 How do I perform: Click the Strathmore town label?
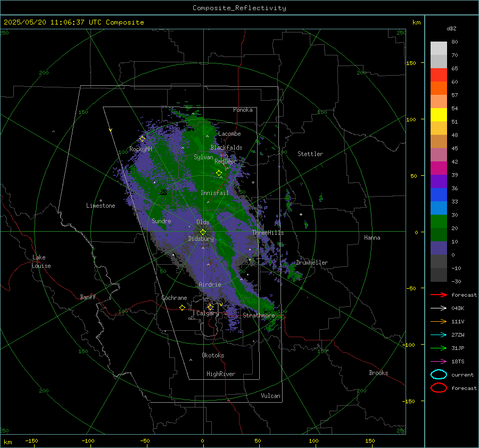pos(259,315)
